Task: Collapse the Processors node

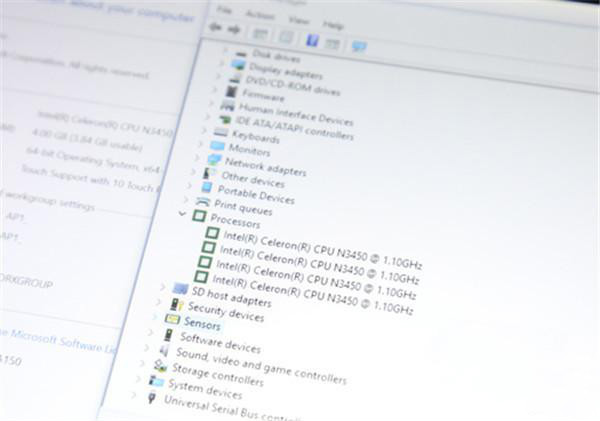Action: (183, 213)
